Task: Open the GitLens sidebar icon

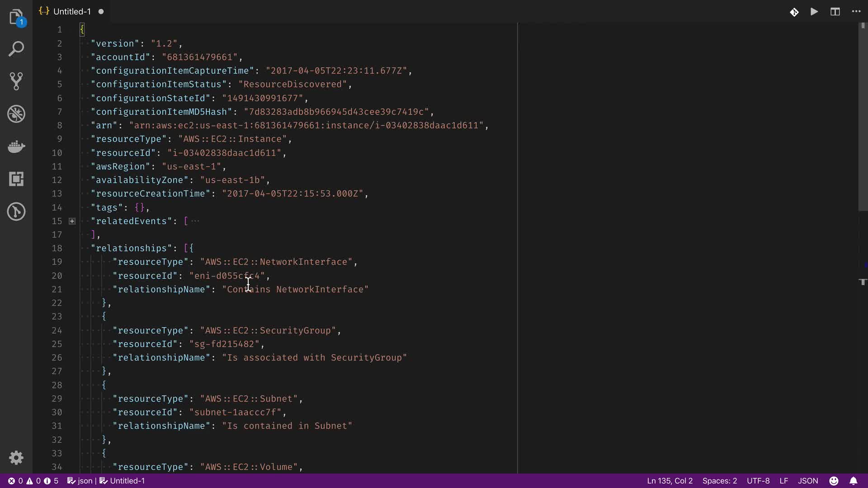Action: coord(16,211)
